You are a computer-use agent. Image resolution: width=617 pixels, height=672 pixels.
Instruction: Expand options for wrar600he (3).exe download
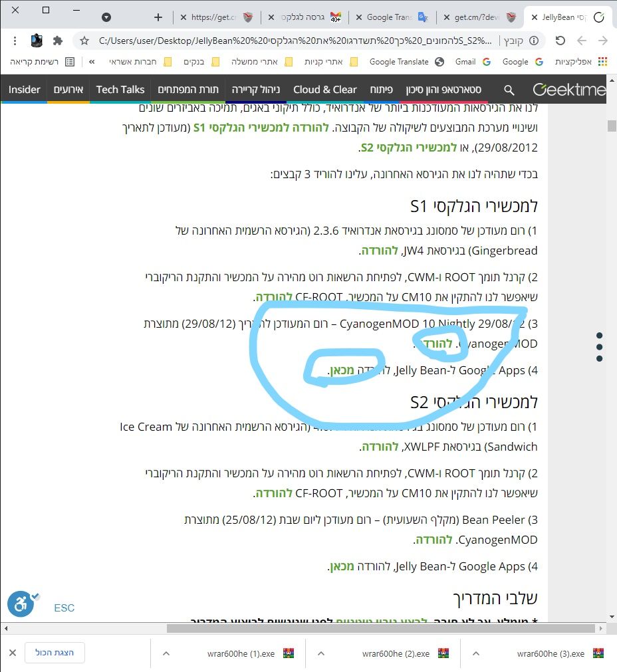[476, 653]
